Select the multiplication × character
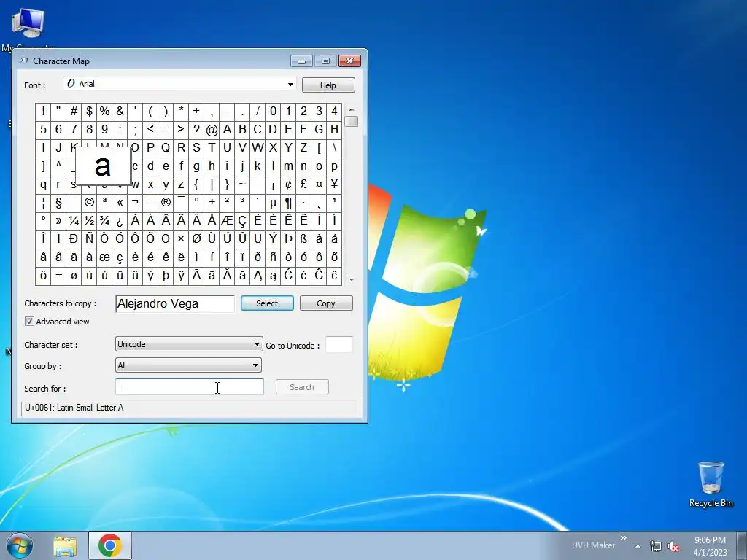747x560 pixels. [181, 238]
